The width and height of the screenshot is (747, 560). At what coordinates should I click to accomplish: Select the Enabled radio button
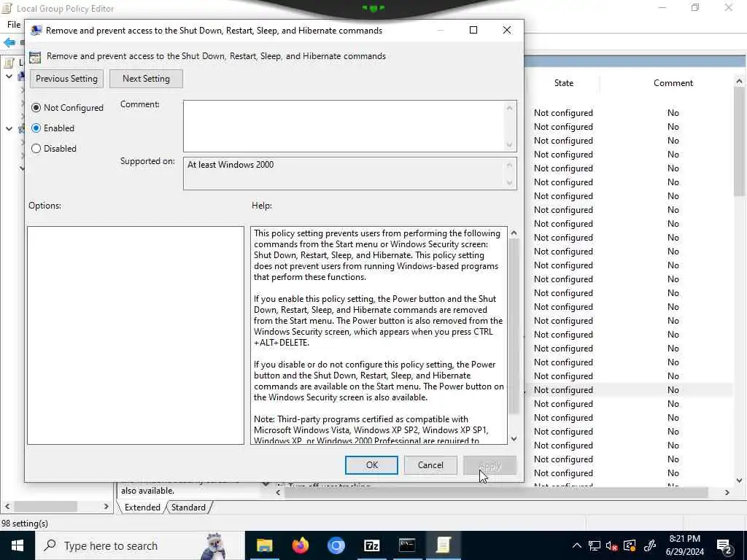tap(36, 128)
